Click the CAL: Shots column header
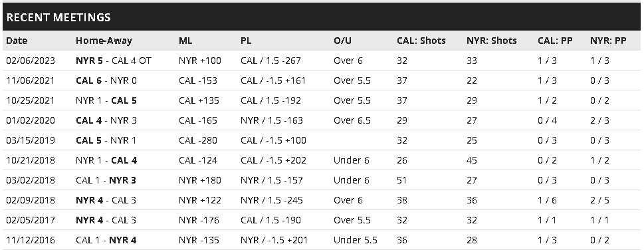Image resolution: width=644 pixels, height=250 pixels. [x=421, y=41]
